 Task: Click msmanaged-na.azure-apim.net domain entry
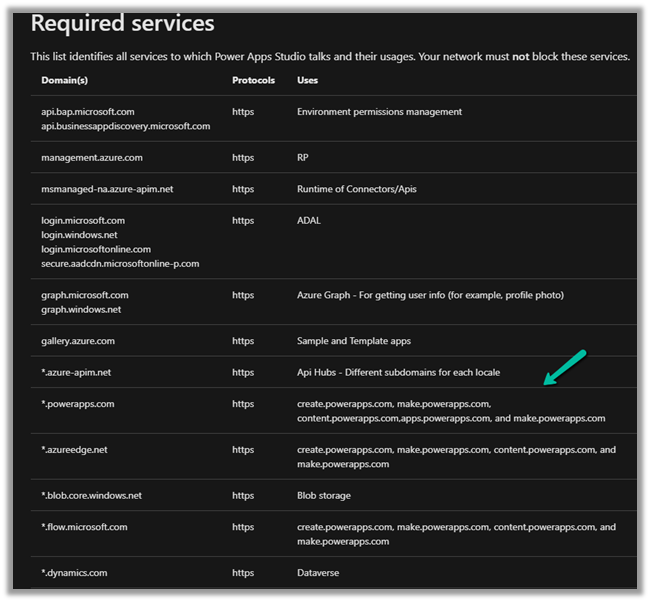(x=107, y=189)
